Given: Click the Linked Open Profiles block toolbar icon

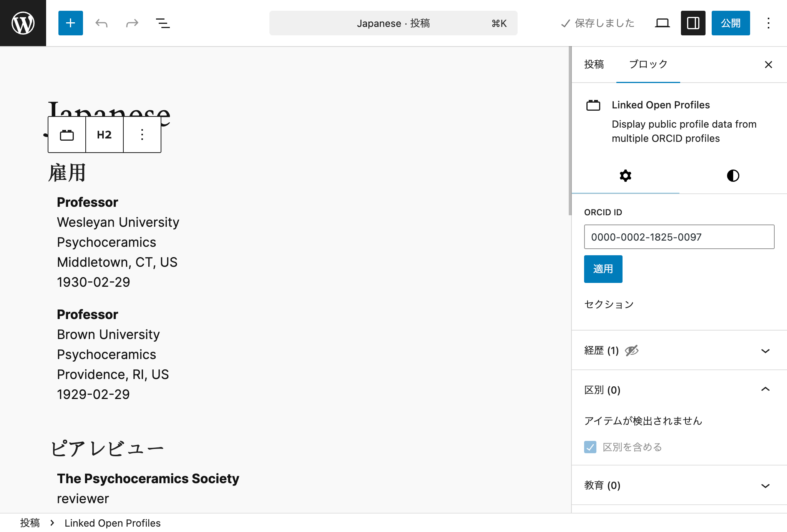Looking at the screenshot, I should coord(67,135).
